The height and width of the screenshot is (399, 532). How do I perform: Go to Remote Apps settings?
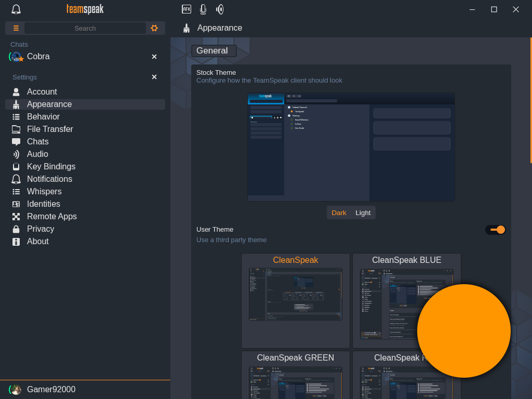(x=51, y=217)
